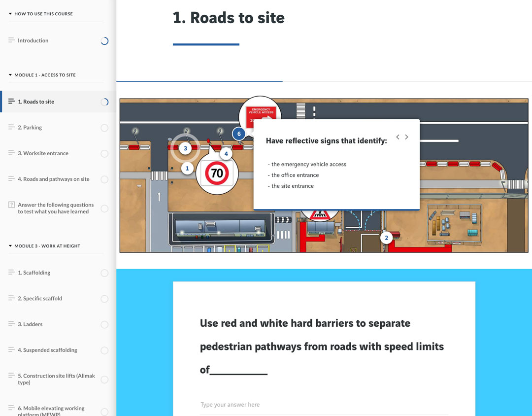
Task: Open the 2. Parking lesson
Action: (x=58, y=128)
